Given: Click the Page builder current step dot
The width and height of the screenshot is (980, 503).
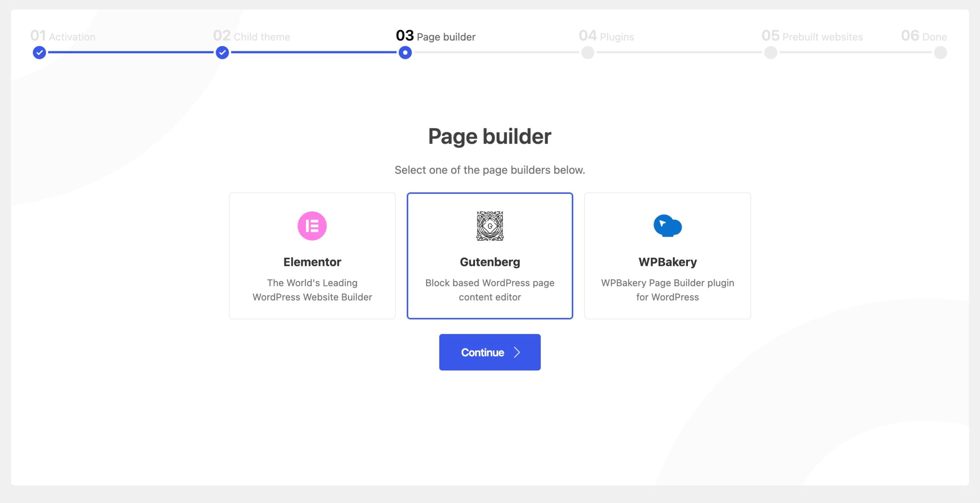Looking at the screenshot, I should (405, 52).
